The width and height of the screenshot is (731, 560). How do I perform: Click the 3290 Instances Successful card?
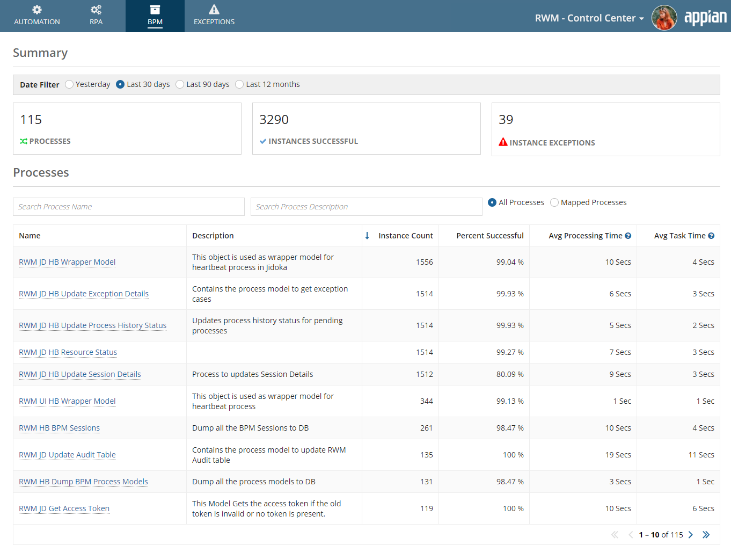(x=367, y=128)
